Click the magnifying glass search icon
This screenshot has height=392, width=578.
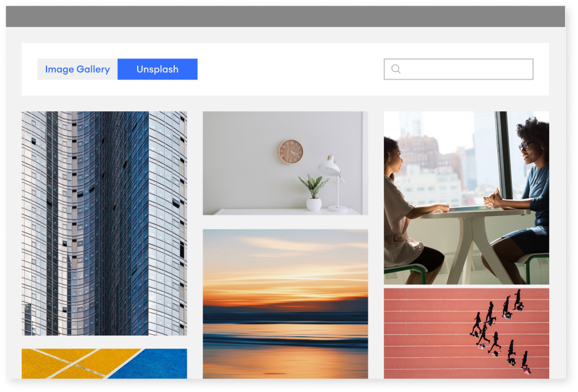(x=395, y=69)
